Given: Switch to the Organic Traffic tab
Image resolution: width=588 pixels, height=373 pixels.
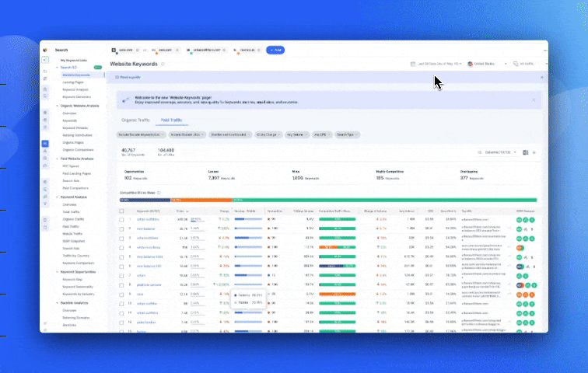Looking at the screenshot, I should point(136,120).
